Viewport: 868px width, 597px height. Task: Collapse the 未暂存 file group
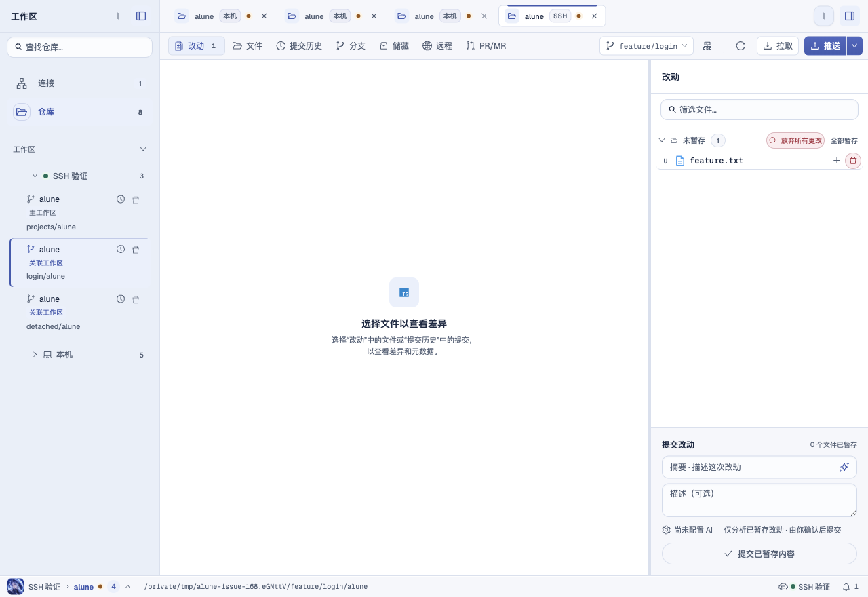662,141
